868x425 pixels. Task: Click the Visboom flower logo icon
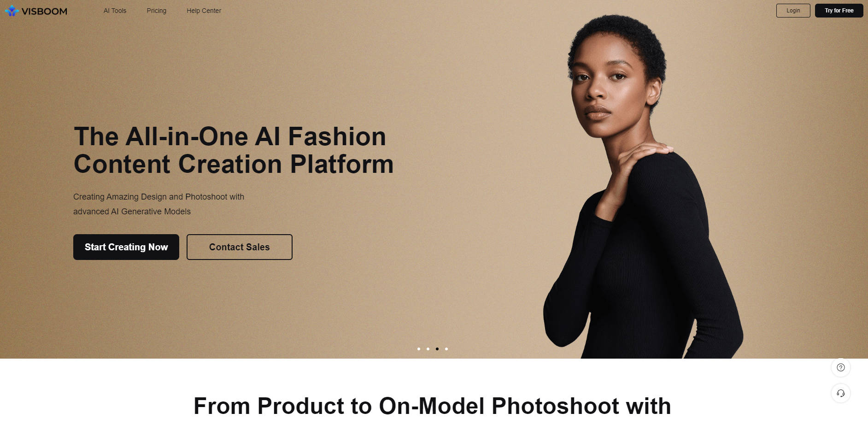(x=12, y=11)
